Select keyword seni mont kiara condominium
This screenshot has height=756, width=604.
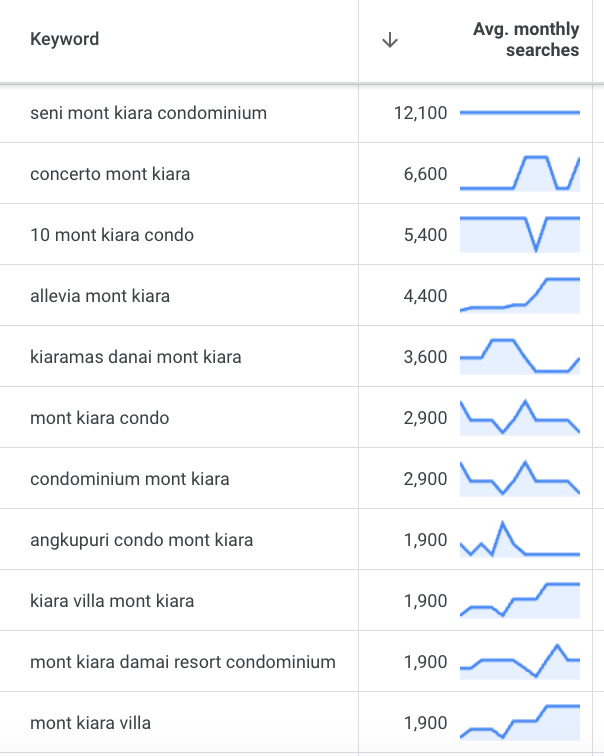(149, 113)
